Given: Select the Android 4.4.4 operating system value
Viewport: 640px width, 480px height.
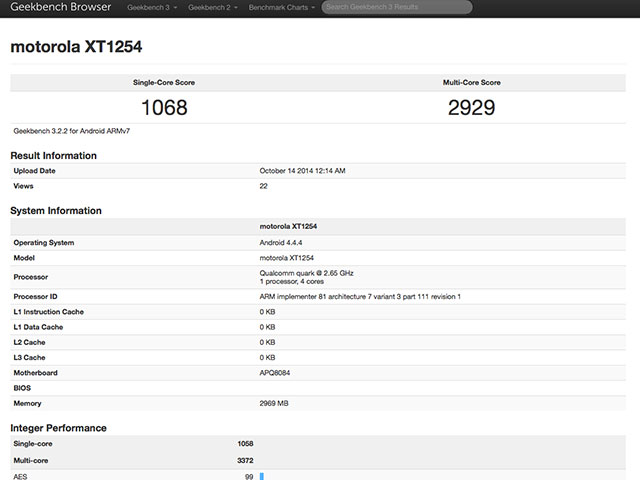Looking at the screenshot, I should (x=281, y=242).
